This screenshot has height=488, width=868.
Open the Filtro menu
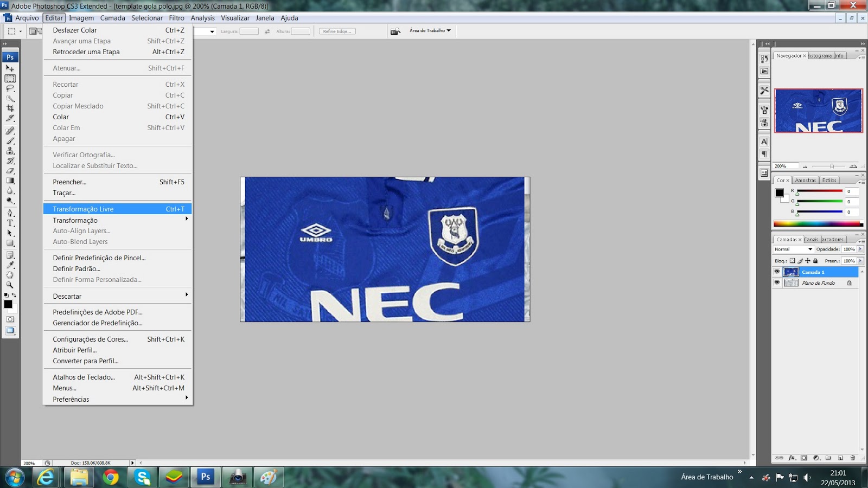(x=176, y=18)
